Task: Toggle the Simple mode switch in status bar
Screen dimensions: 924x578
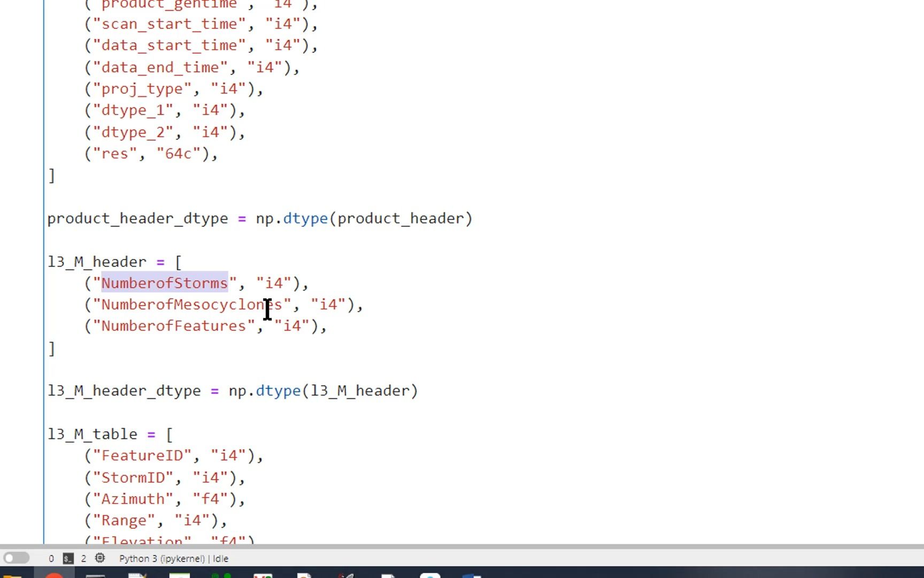Action: tap(16, 558)
